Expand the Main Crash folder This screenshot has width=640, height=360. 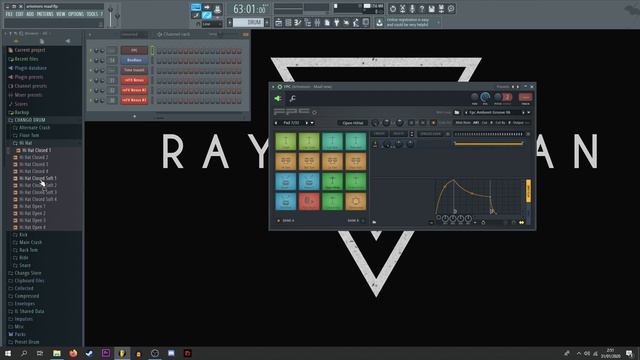pos(31,242)
